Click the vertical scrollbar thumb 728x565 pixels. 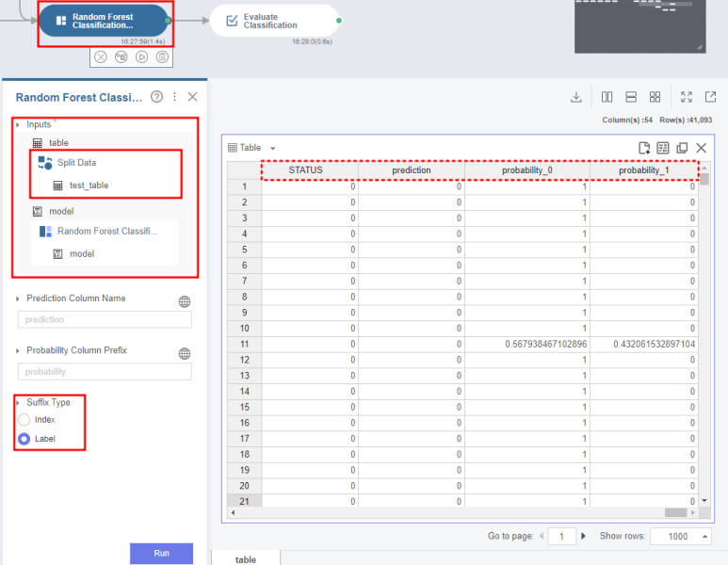coord(704,179)
